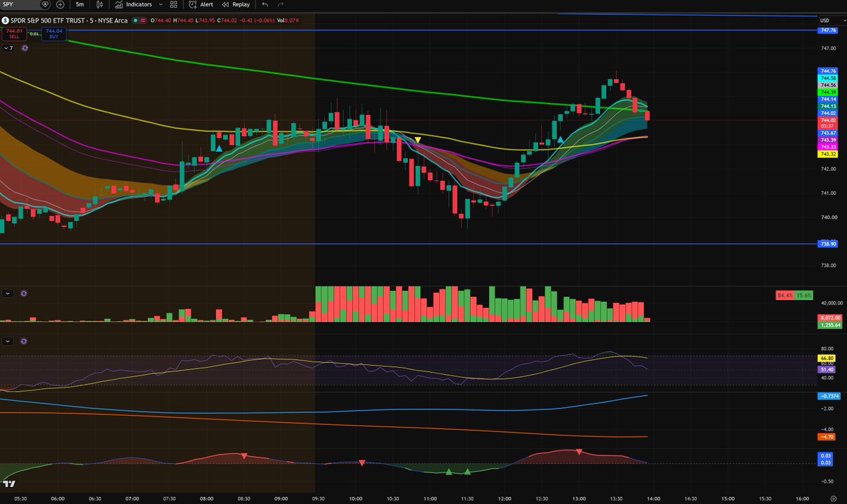This screenshot has height=504, width=847.
Task: Open the layout templates grid icon
Action: coord(174,4)
